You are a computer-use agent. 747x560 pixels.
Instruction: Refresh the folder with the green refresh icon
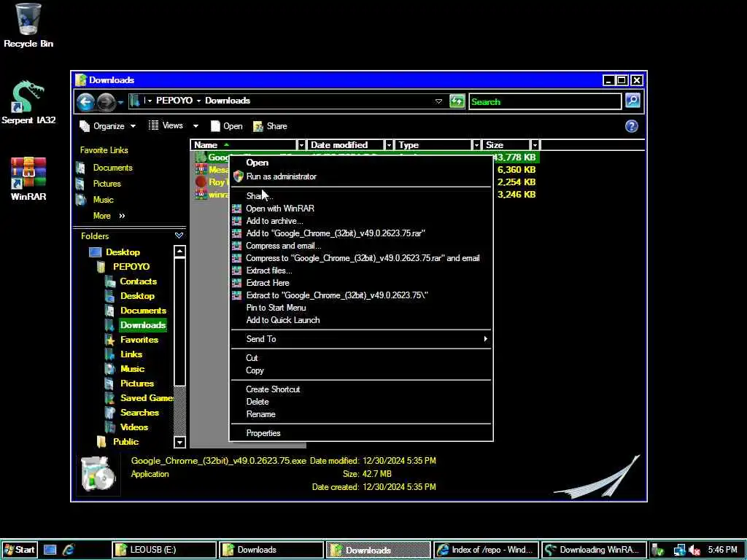tap(457, 101)
